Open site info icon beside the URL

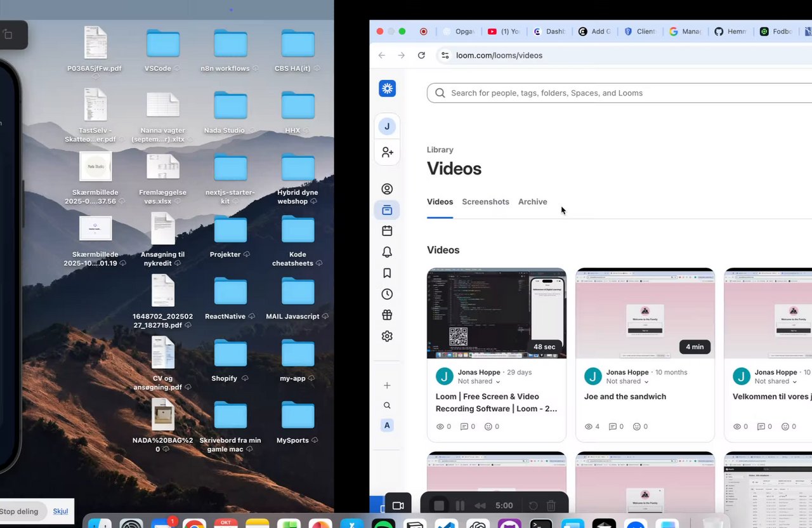(x=445, y=55)
